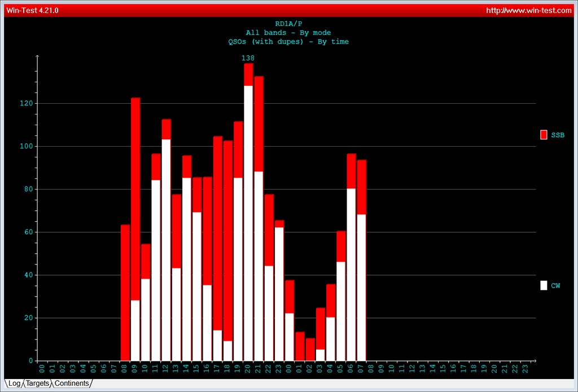Image resolution: width=578 pixels, height=392 pixels.
Task: Click the Win-Test 4.21.0 title text
Action: (32, 10)
